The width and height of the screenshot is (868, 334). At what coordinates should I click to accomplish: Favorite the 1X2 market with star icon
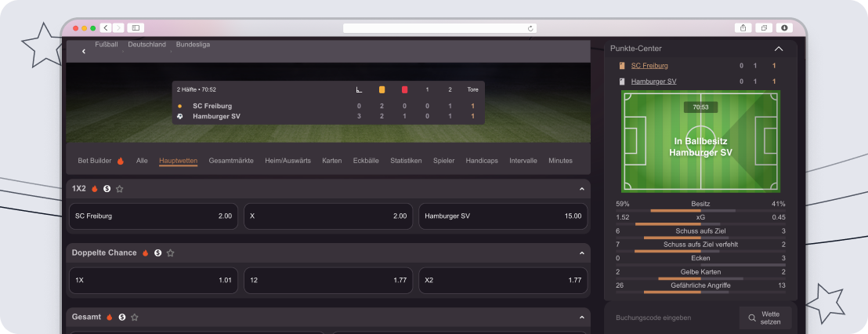[x=120, y=189]
